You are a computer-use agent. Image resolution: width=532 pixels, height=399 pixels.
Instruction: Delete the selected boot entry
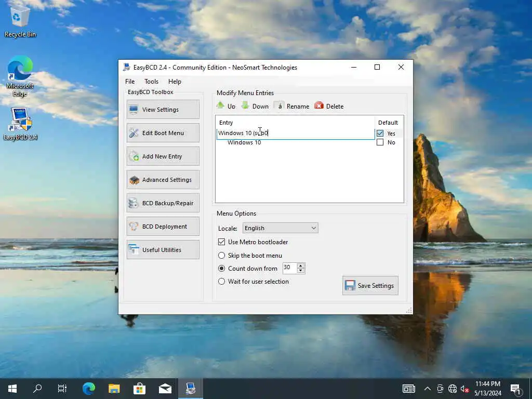coord(329,106)
